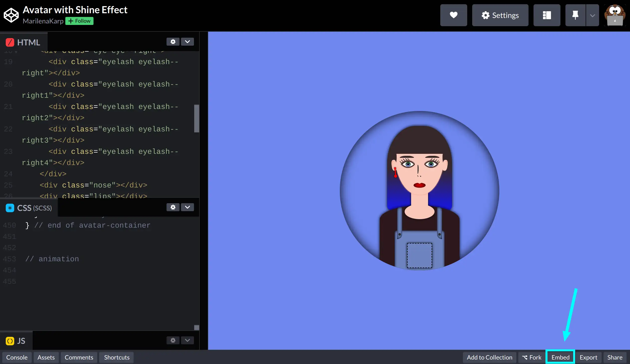The height and width of the screenshot is (364, 630).
Task: Click the 'end of avatar-container' comment line
Action: (x=88, y=225)
